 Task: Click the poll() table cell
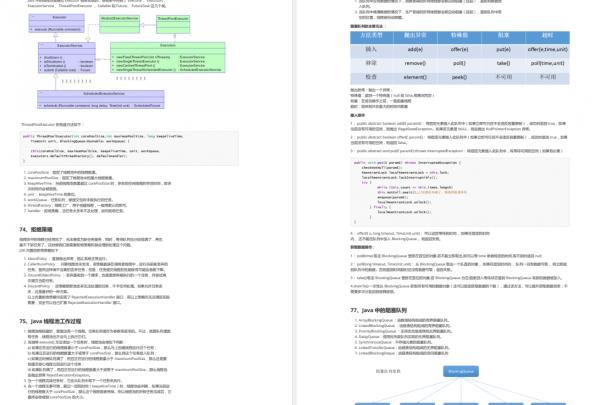(459, 64)
